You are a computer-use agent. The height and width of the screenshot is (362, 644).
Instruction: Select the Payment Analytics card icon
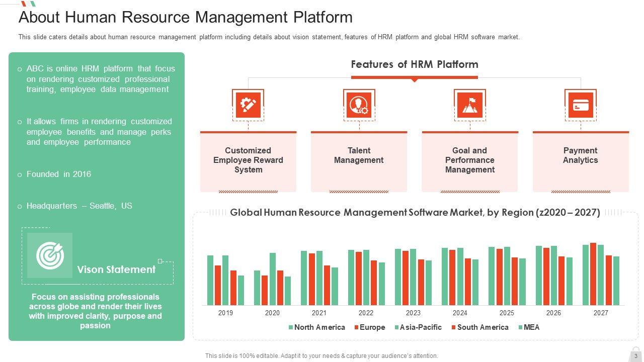(581, 105)
